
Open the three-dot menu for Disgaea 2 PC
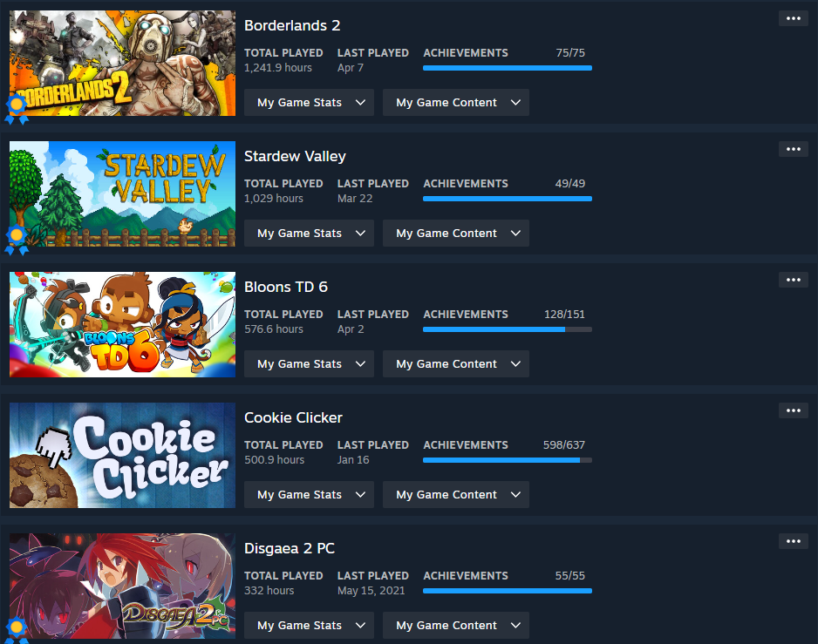coord(793,541)
